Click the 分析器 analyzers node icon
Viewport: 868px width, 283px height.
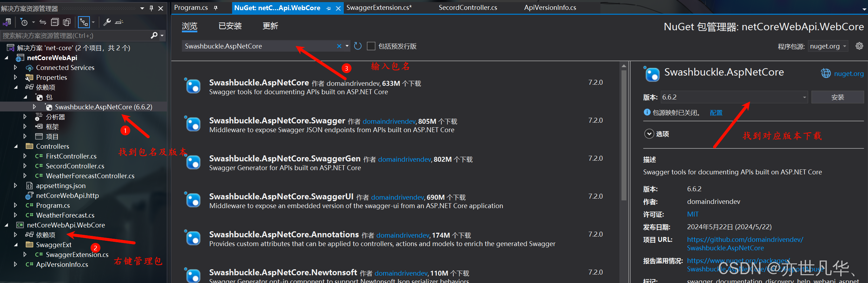click(39, 117)
